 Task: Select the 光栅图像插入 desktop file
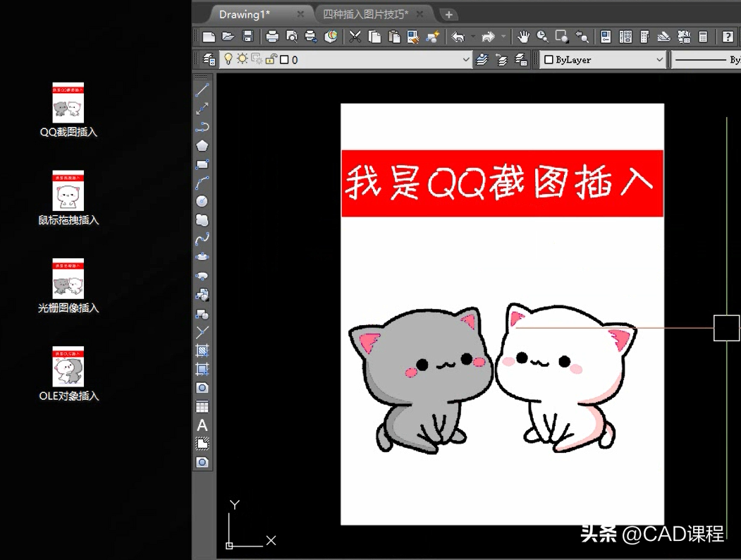pyautogui.click(x=68, y=286)
